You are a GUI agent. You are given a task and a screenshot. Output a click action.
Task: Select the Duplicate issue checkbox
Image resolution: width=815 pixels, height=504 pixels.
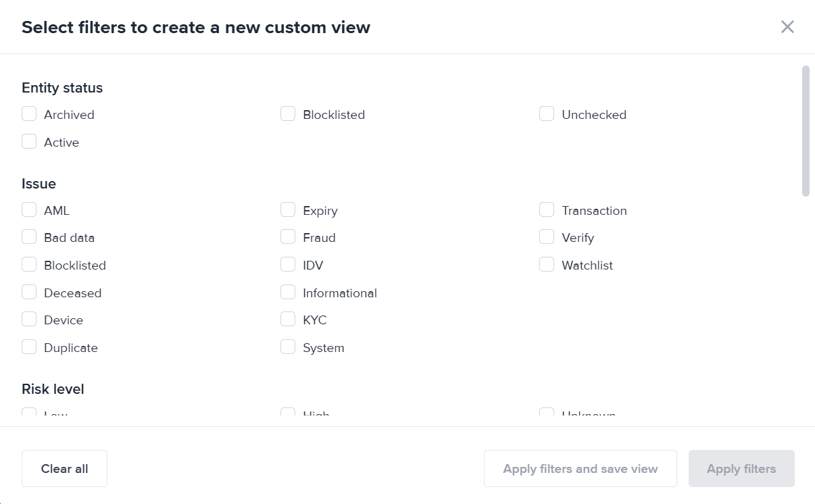(x=29, y=347)
